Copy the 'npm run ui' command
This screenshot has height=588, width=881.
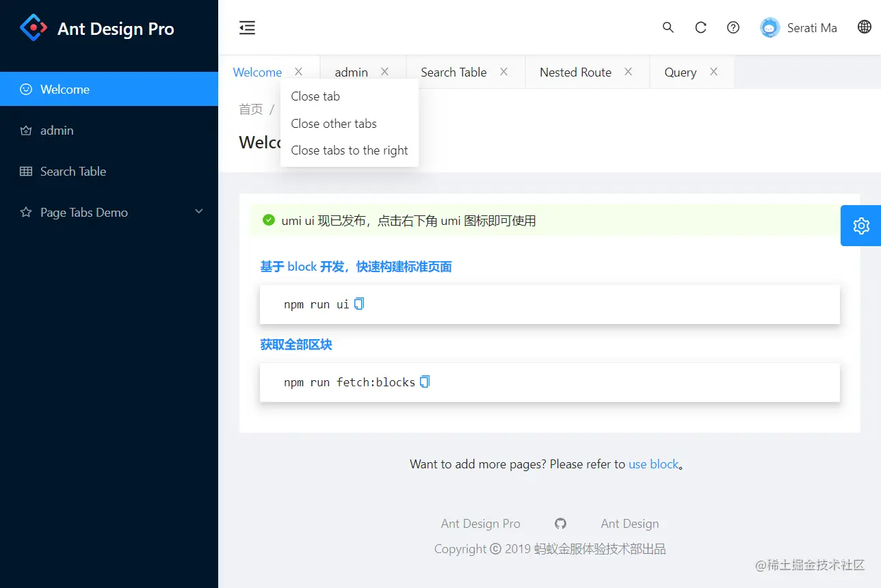(359, 304)
